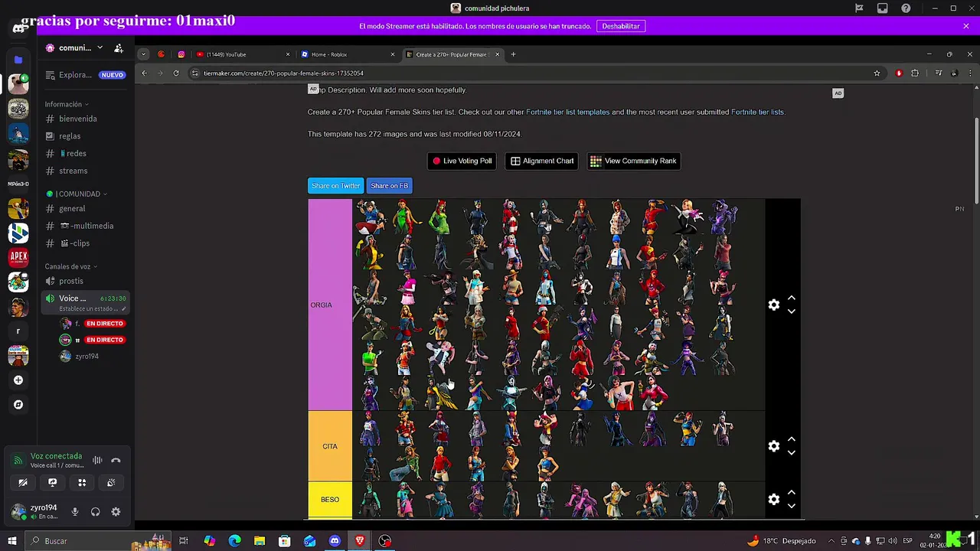
Task: Start an activity from voice panel
Action: click(x=82, y=482)
